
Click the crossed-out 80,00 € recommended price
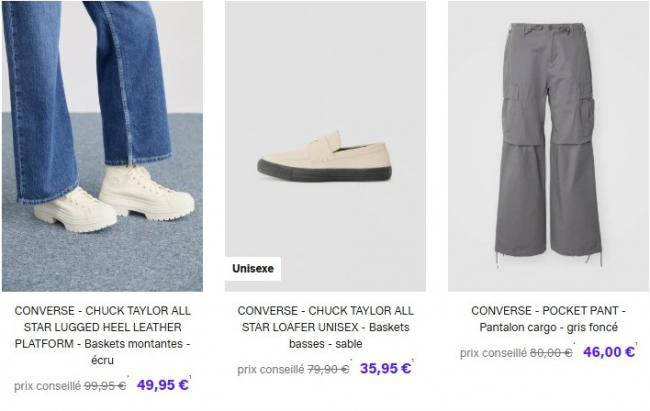551,353
